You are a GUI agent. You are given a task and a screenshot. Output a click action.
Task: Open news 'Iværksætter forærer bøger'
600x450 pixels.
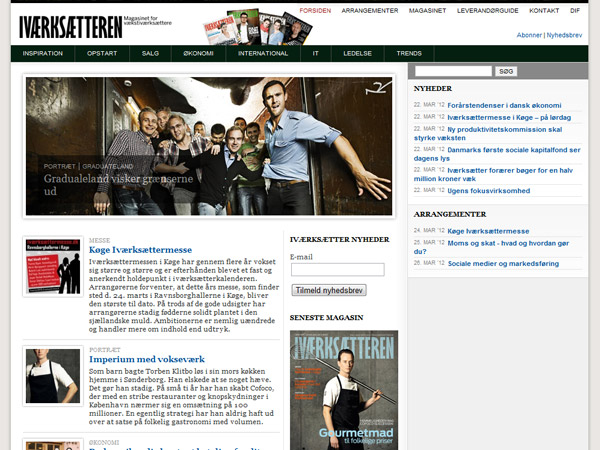[493, 174]
